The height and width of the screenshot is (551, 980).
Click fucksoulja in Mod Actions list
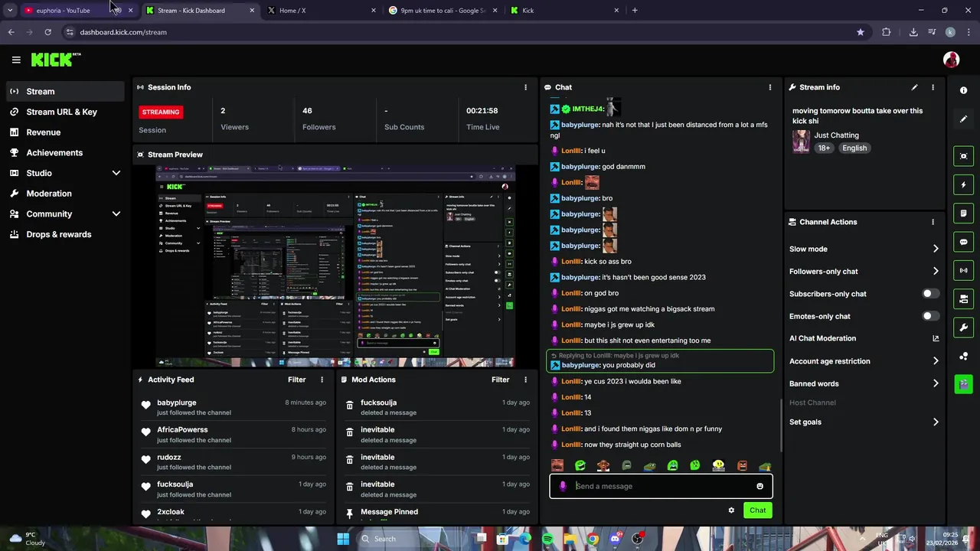click(378, 403)
